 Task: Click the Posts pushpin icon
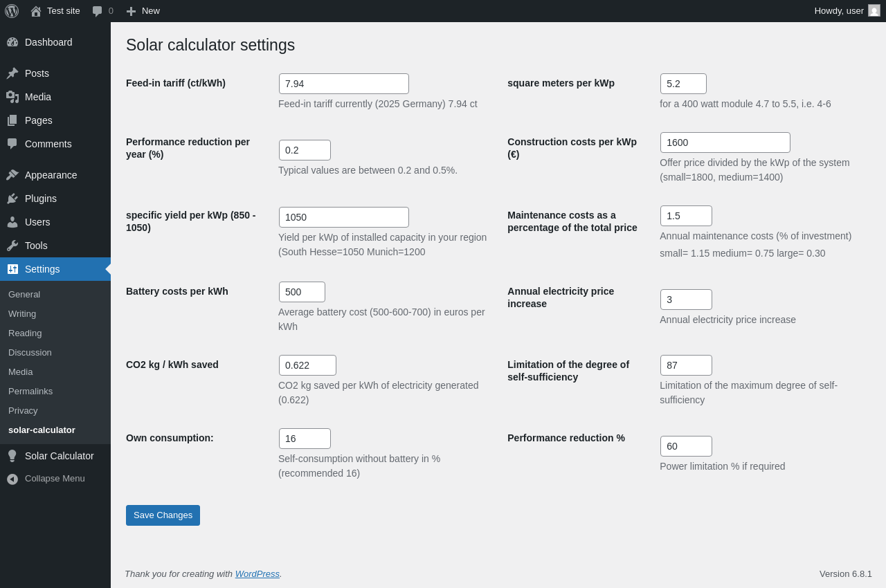click(x=12, y=73)
